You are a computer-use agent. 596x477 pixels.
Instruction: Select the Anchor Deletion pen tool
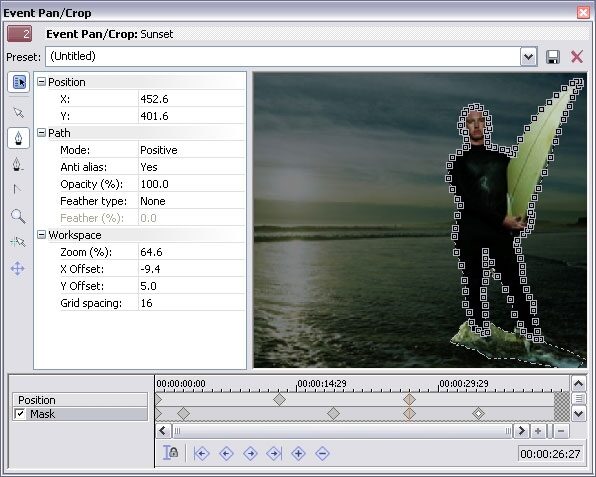click(17, 164)
